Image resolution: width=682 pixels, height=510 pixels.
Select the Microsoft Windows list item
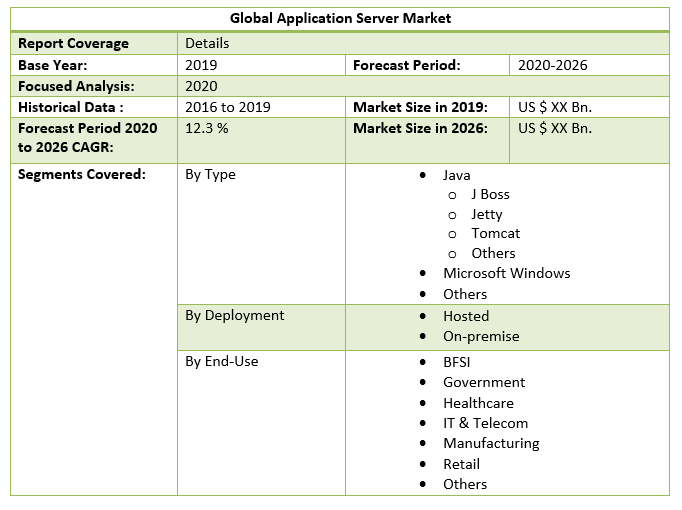click(x=506, y=273)
